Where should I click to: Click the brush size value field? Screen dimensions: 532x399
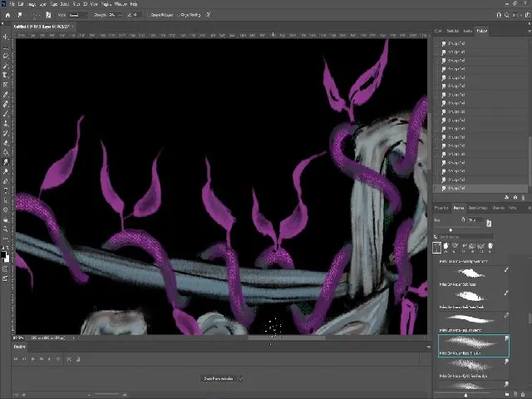click(x=475, y=219)
